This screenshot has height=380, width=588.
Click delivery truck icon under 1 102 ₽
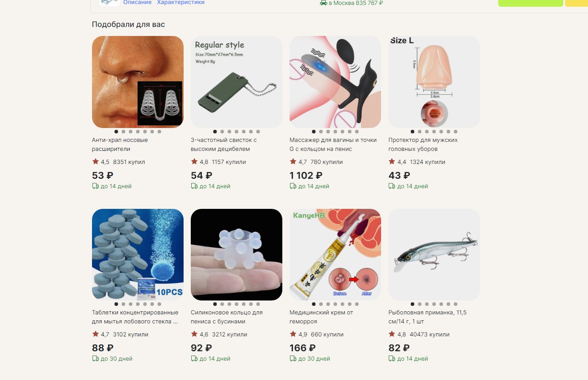[293, 186]
